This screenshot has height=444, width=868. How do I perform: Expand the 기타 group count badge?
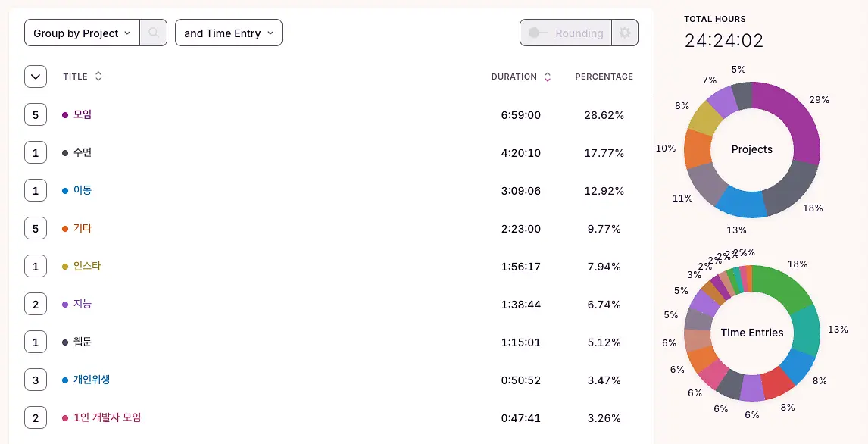point(36,229)
